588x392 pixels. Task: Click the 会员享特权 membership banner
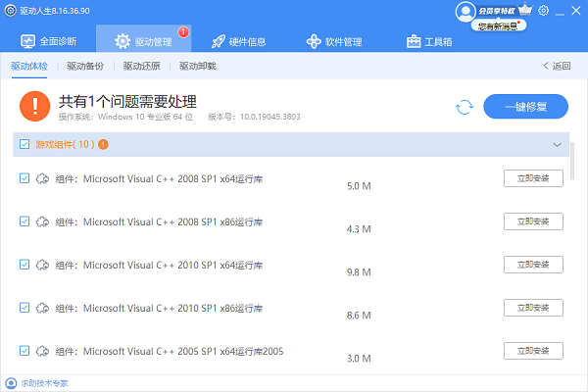(x=497, y=11)
